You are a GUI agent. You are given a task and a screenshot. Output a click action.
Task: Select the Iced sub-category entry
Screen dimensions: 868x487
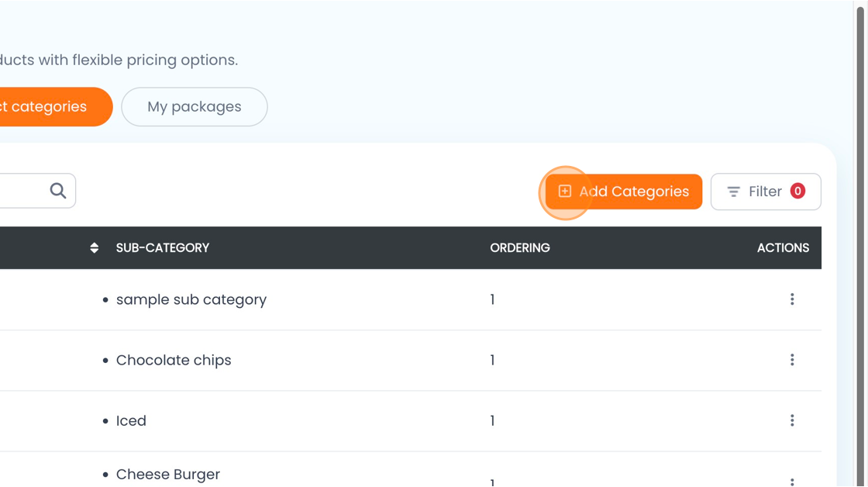coord(131,420)
